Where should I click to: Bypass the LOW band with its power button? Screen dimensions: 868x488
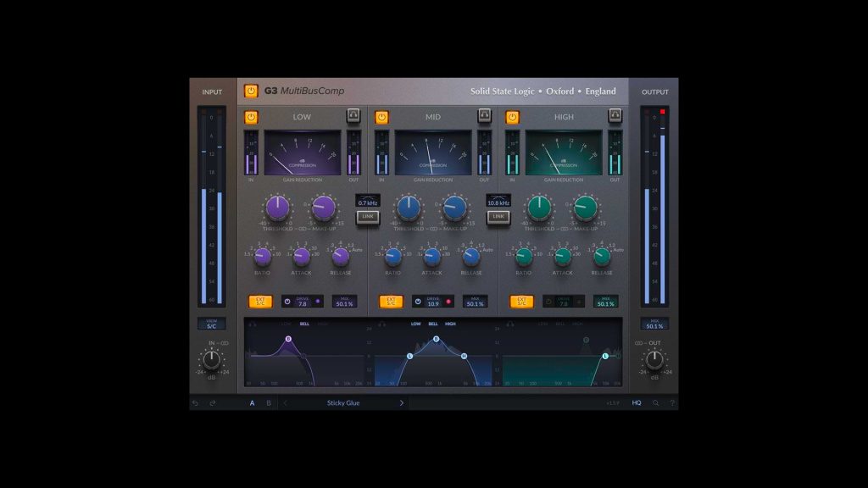coord(251,117)
